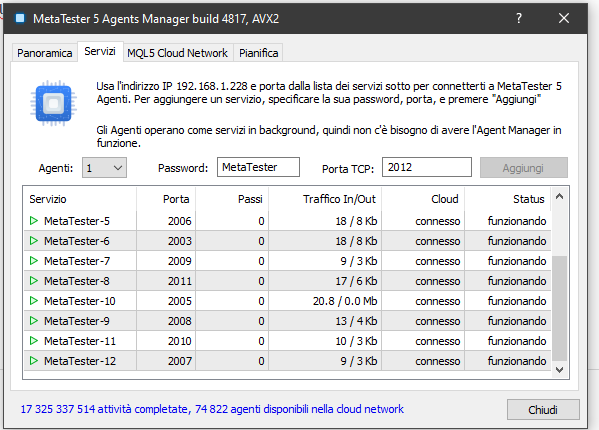Click port value 2011
599x430 pixels.
pos(180,281)
